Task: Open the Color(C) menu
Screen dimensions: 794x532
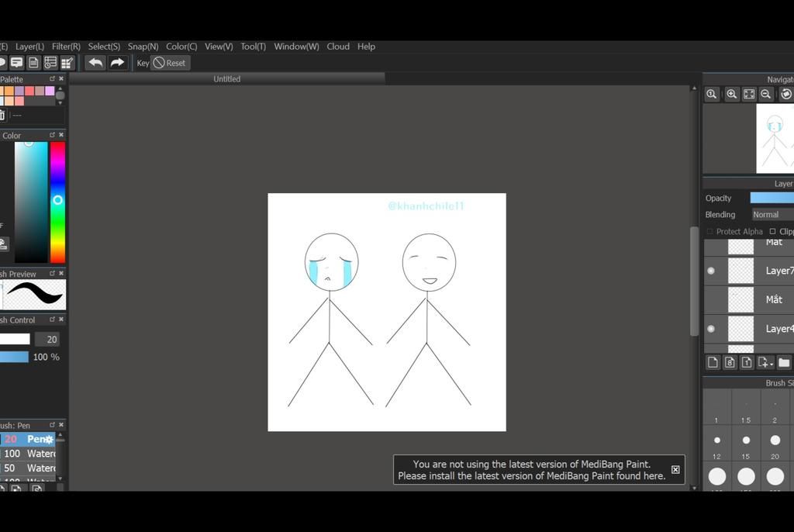Action: [181, 46]
